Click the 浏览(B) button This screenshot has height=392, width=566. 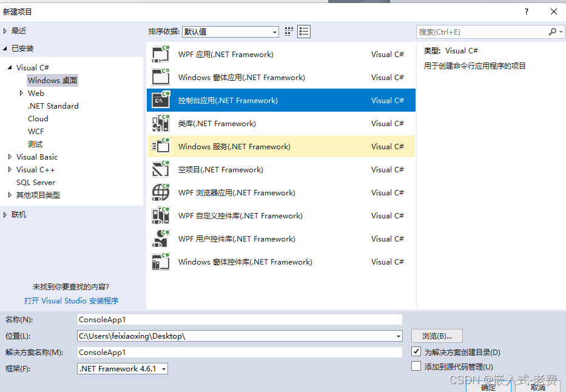436,336
